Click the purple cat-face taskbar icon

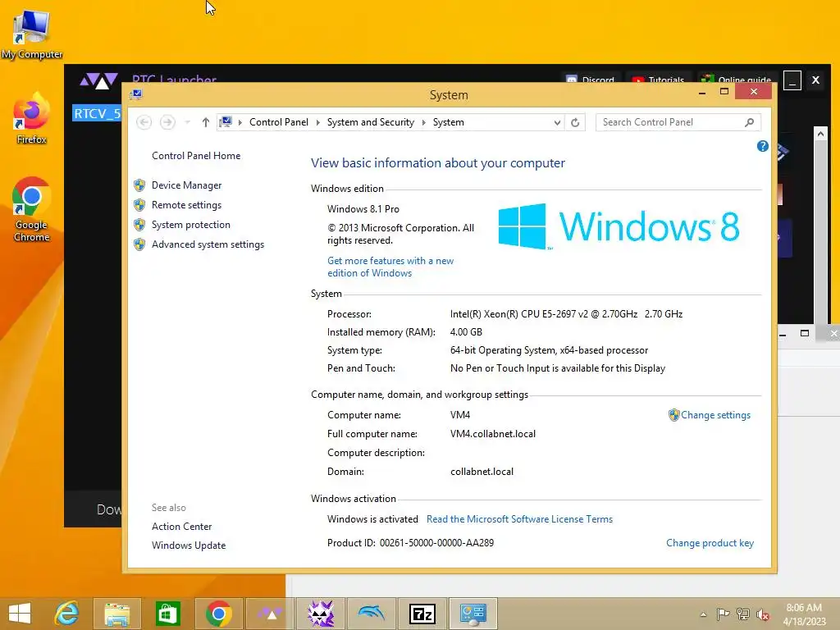click(321, 614)
